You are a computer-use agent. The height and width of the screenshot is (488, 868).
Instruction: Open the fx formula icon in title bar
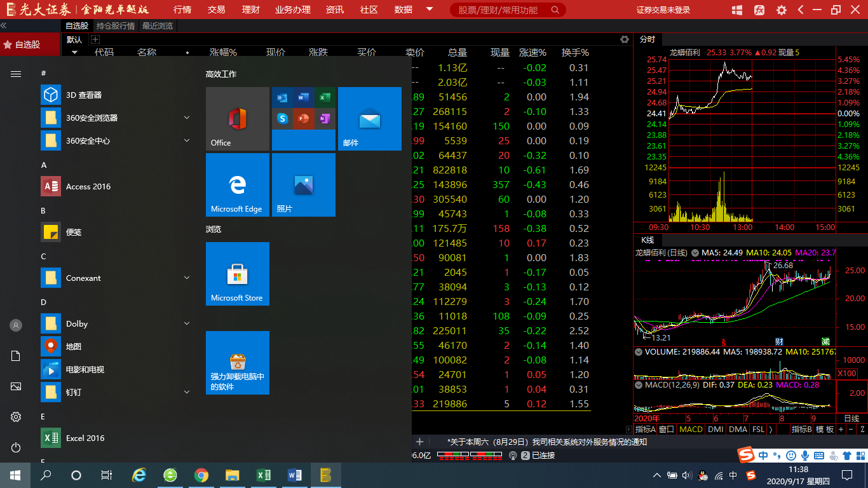pos(759,10)
